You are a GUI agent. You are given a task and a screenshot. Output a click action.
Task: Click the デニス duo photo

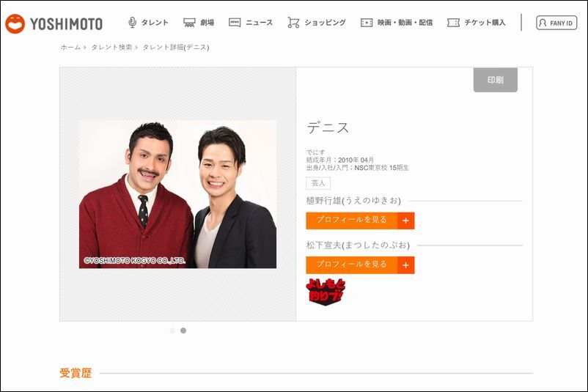177,194
